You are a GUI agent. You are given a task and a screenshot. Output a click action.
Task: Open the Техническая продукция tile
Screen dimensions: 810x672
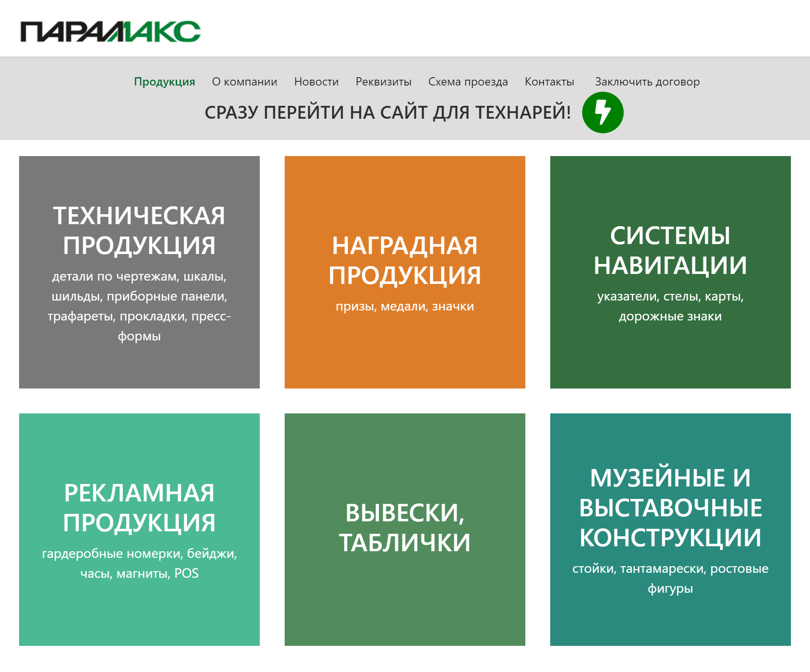point(139,272)
